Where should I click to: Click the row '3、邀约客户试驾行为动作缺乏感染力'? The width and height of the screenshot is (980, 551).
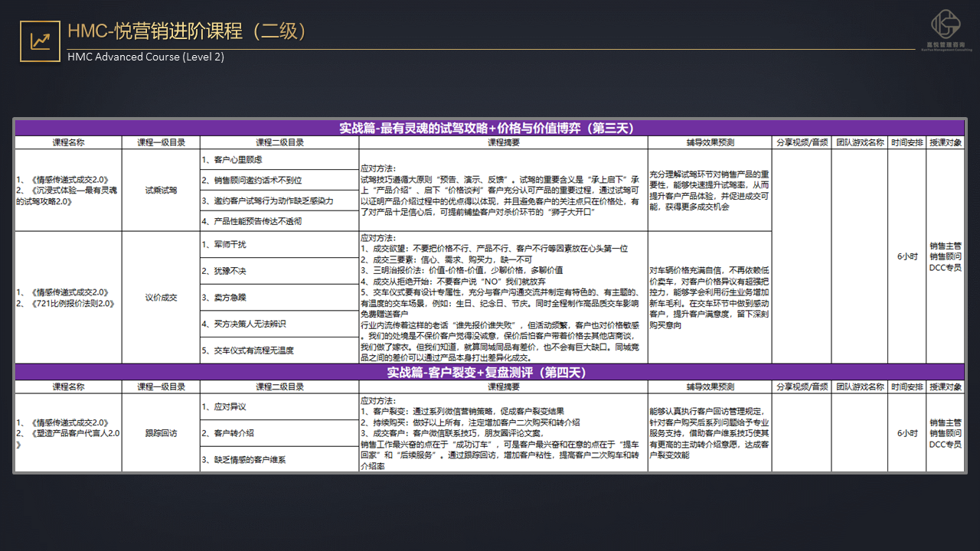(x=279, y=201)
